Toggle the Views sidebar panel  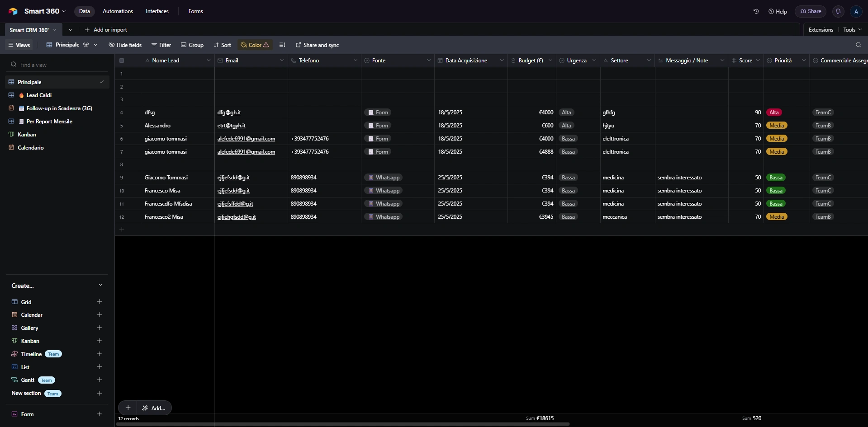(x=19, y=45)
